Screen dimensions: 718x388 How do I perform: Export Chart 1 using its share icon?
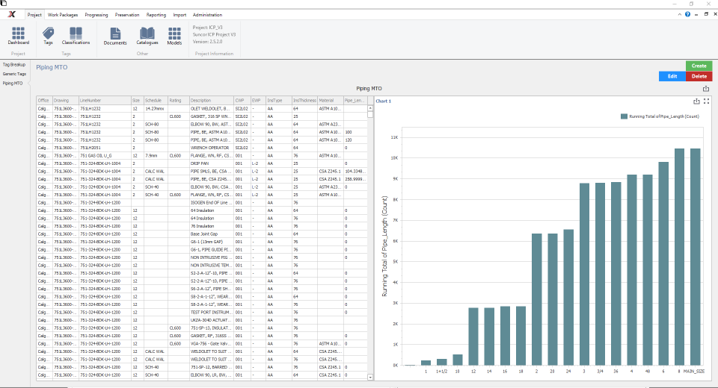pyautogui.click(x=696, y=101)
